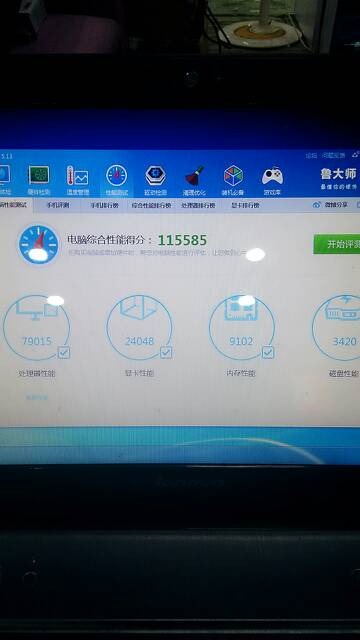Screen dimensions: 360x640
Task: Uncheck the 显卡性能 checkbox beside 24048
Action: pyautogui.click(x=166, y=352)
